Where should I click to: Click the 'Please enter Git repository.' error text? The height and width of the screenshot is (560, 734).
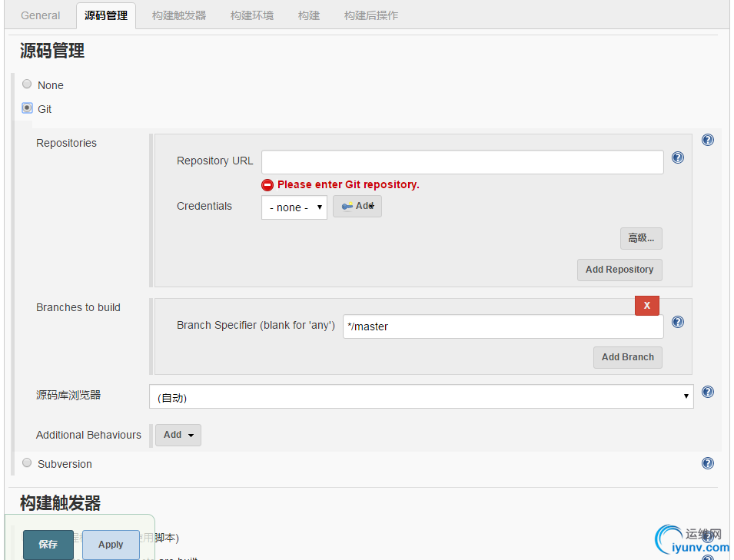click(x=348, y=185)
